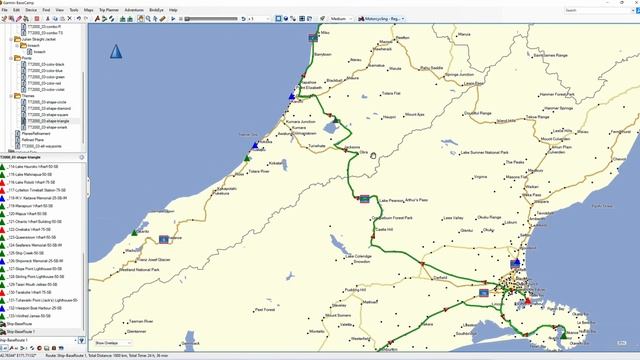Open the Medium map detail dropdown
Screen dimensions: 640x360
pyautogui.click(x=341, y=19)
